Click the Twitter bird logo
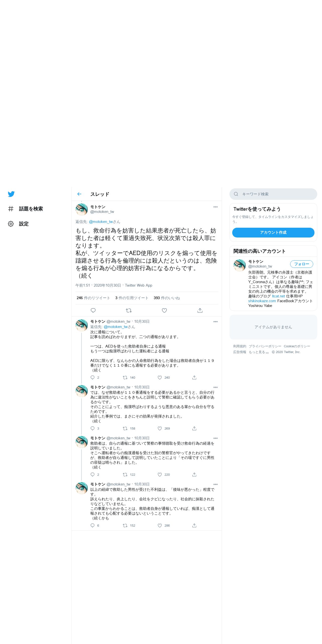Screen dimensions: 322x644 coord(11,194)
